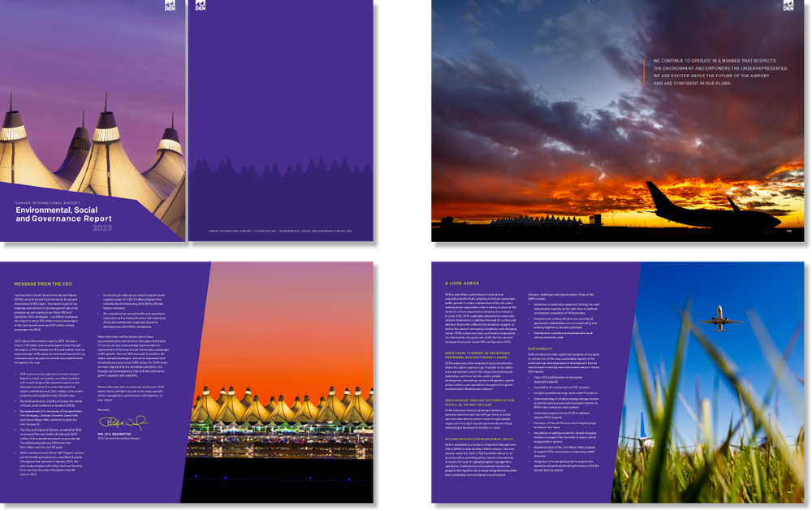
Task: Select the solid purple back cover page
Action: coord(281,121)
